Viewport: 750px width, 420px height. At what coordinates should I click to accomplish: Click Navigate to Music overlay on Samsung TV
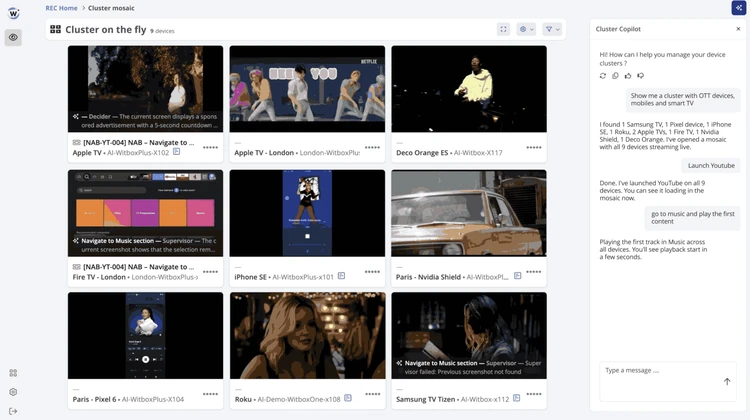click(x=469, y=367)
